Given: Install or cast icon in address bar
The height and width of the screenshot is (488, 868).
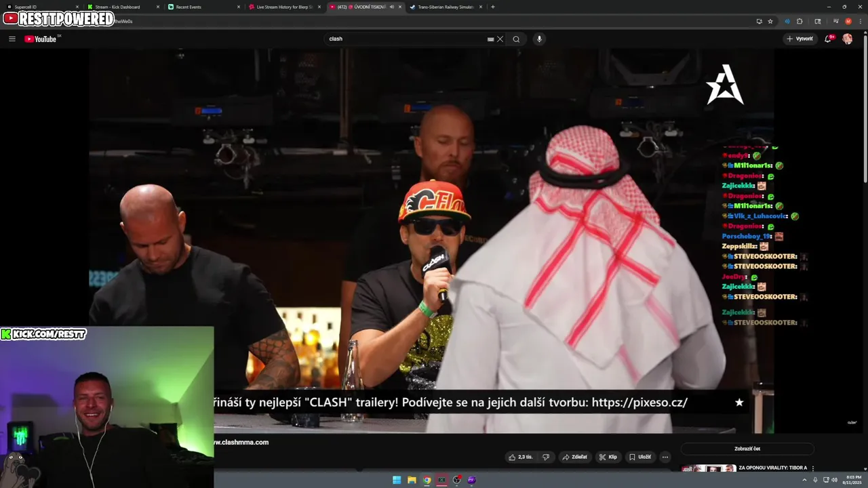Looking at the screenshot, I should [x=759, y=21].
